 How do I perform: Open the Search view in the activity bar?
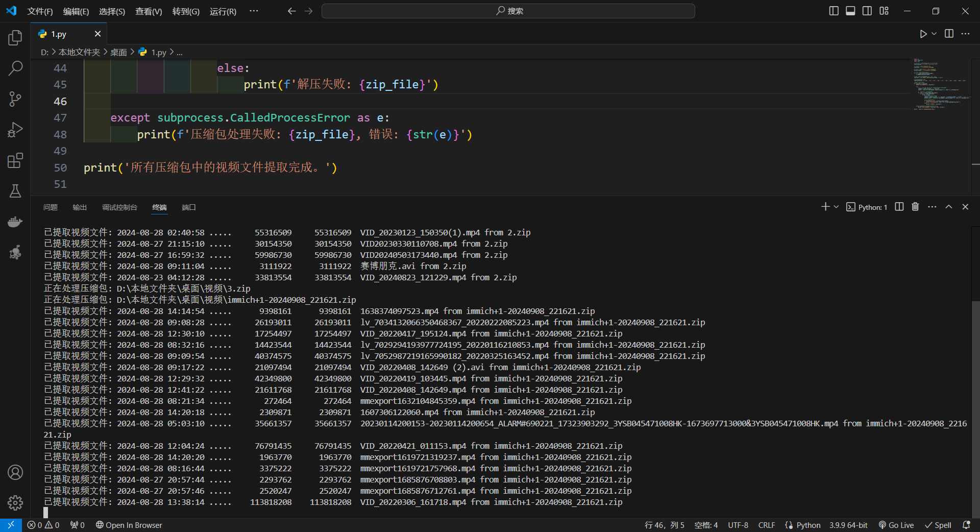15,68
